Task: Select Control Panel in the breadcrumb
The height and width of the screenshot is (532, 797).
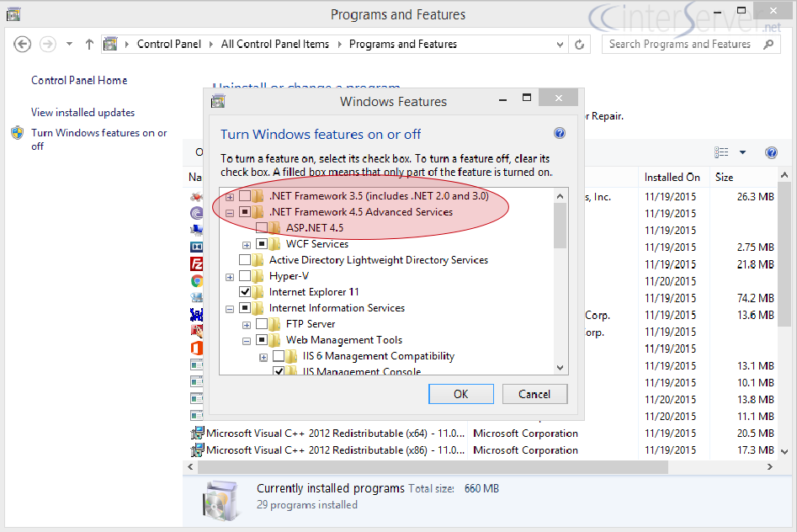Action: click(x=169, y=45)
